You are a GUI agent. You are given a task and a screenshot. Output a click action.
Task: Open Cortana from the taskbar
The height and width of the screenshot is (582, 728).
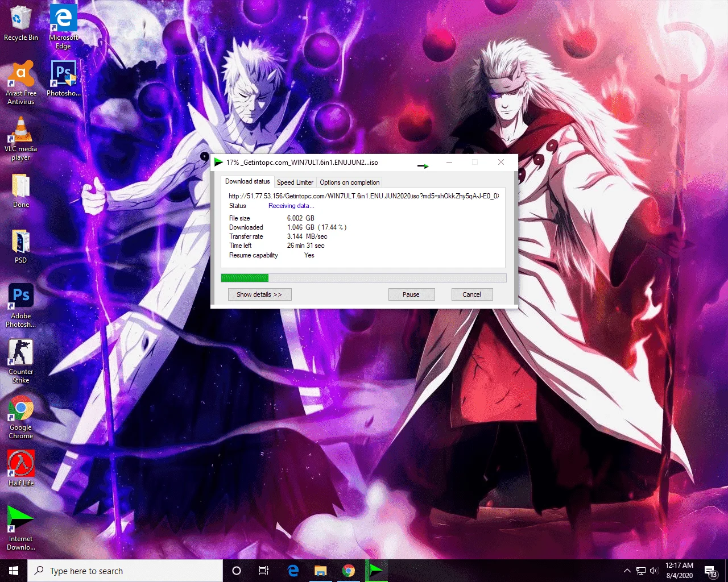coord(237,571)
